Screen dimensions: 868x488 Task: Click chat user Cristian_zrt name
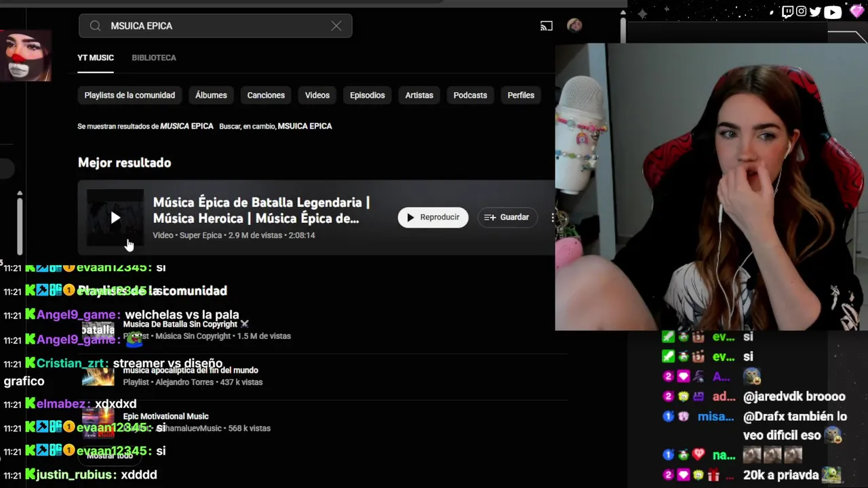pyautogui.click(x=71, y=363)
